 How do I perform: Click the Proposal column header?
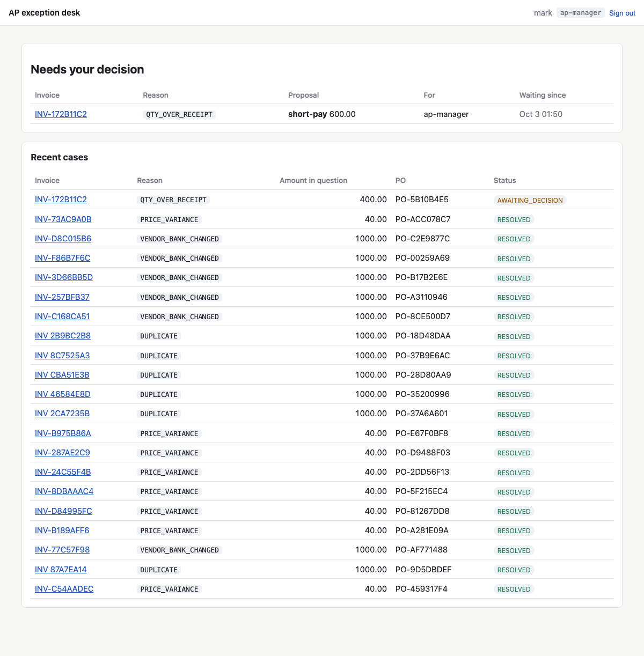(304, 95)
